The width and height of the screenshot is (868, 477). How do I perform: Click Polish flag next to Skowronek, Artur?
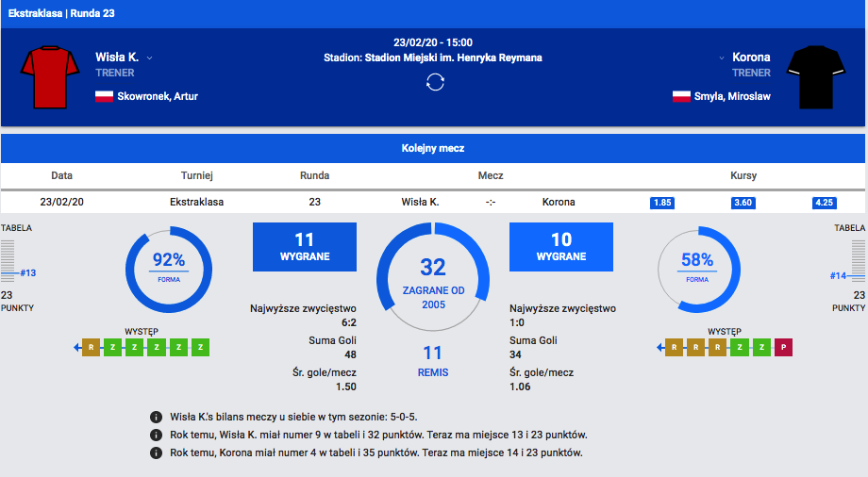[x=104, y=96]
